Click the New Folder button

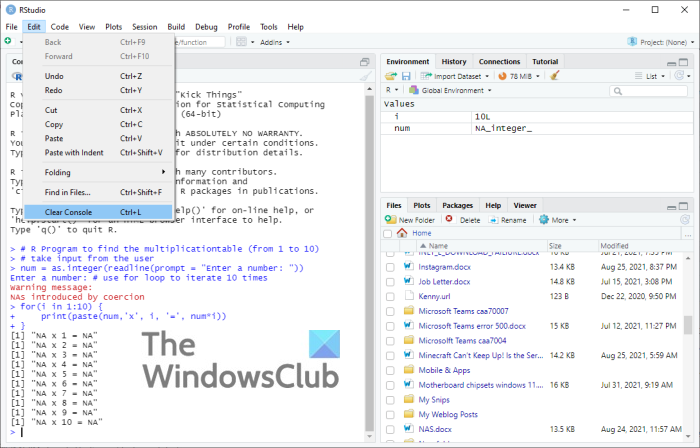click(x=410, y=220)
